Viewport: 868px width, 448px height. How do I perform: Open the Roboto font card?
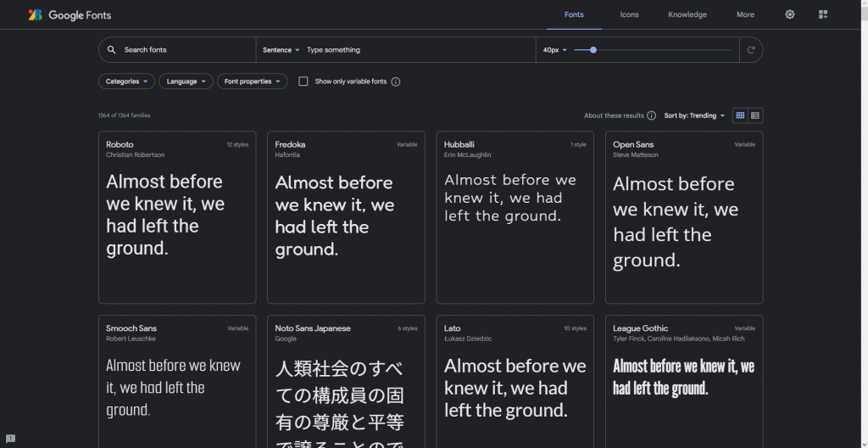[x=177, y=217]
